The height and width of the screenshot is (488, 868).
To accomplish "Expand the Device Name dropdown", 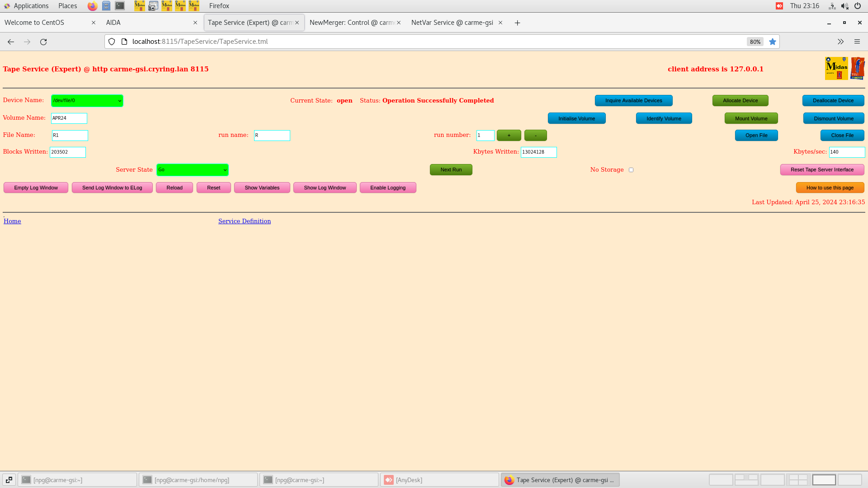I will point(87,100).
